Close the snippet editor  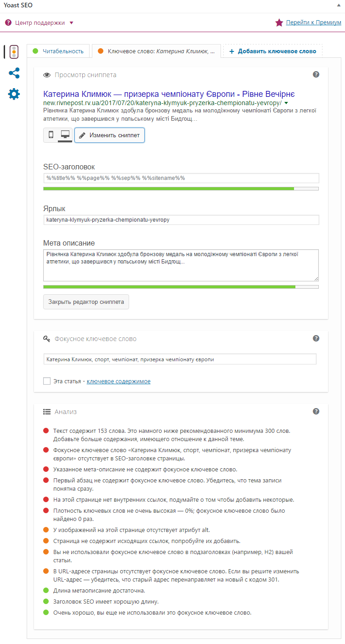[86, 302]
